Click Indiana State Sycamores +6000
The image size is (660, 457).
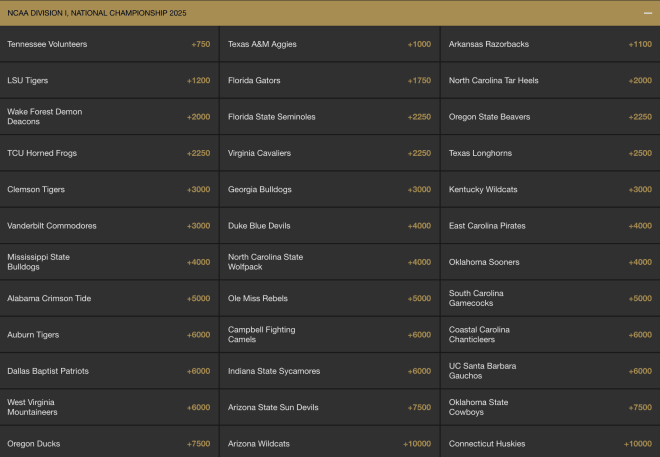click(x=330, y=371)
